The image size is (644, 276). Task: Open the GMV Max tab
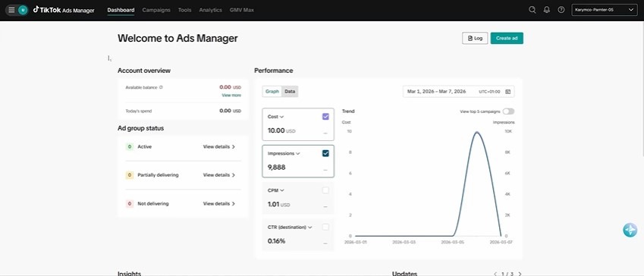tap(241, 10)
